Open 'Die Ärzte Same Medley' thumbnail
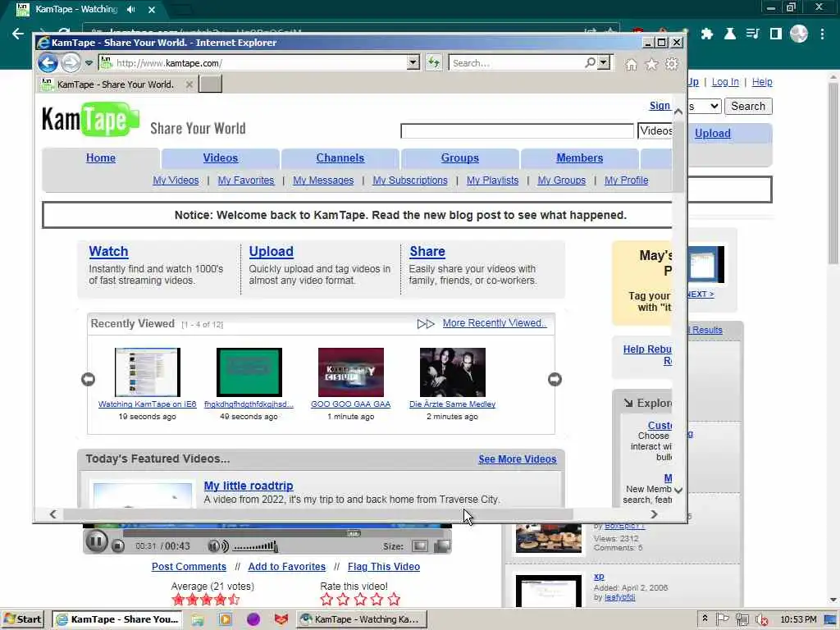This screenshot has width=840, height=630. (x=453, y=372)
